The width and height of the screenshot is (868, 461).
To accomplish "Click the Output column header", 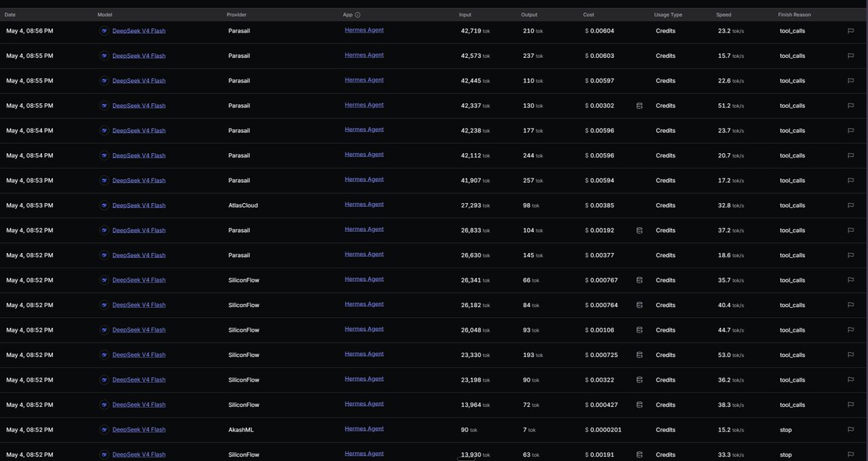I will [529, 14].
